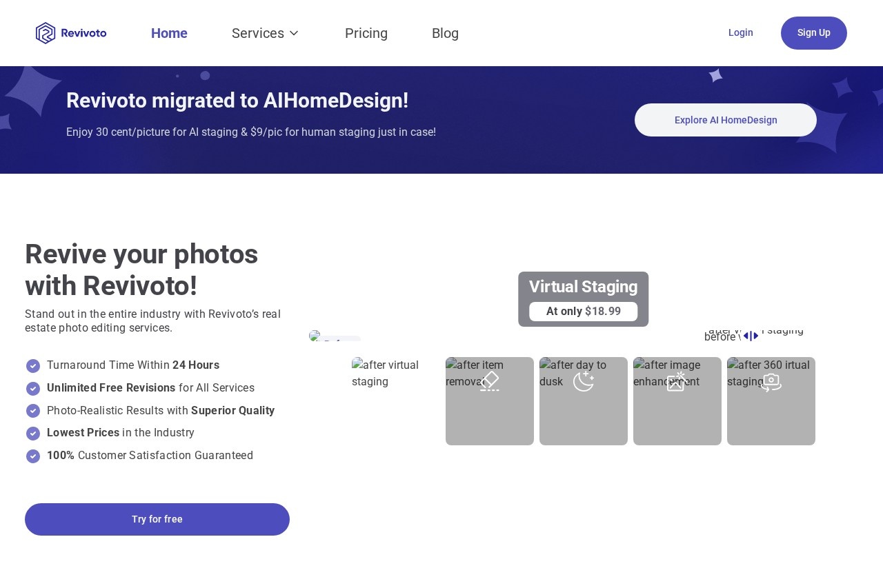The image size is (883, 588).
Task: Expand the Services dropdown chevron
Action: [294, 33]
